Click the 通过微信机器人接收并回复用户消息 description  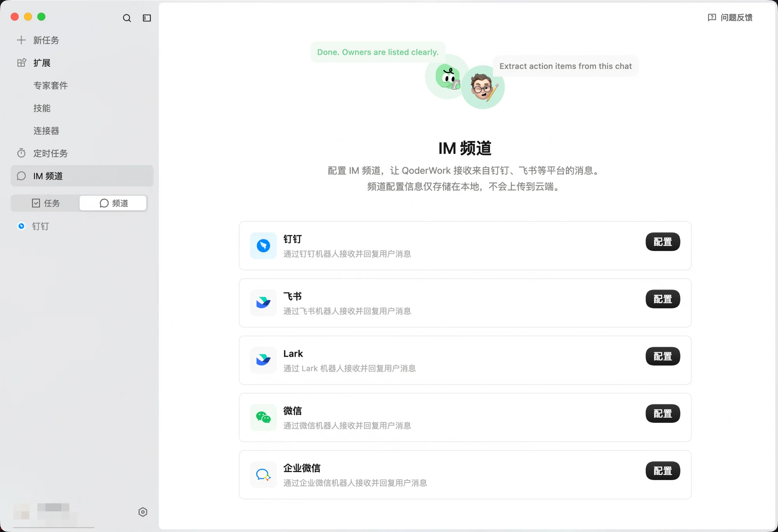(x=347, y=426)
